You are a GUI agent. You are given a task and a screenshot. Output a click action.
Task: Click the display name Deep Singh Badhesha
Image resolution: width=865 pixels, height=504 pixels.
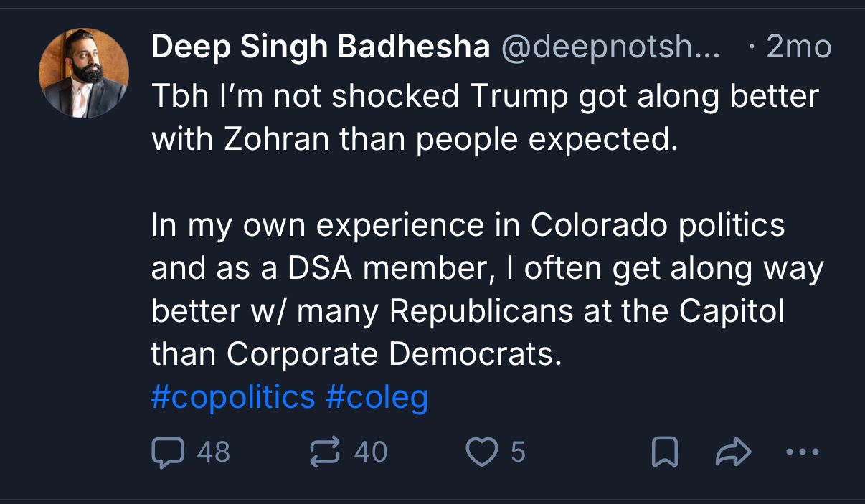click(x=321, y=48)
